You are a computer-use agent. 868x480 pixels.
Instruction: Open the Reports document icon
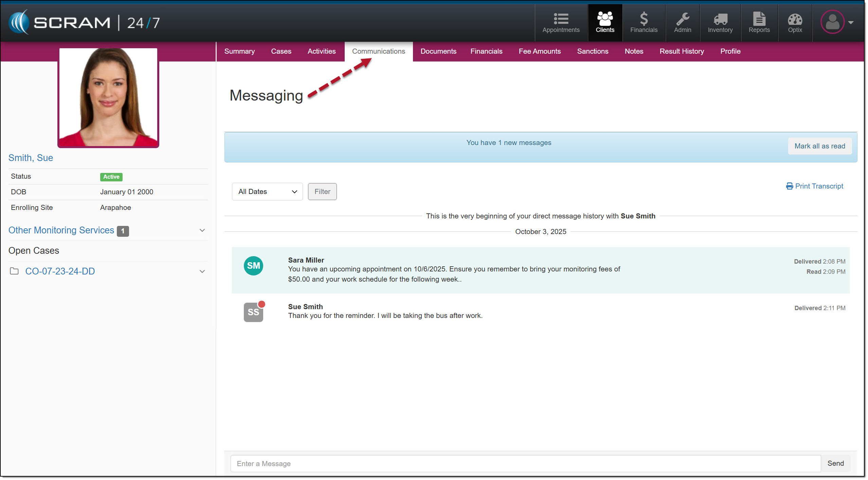759,19
